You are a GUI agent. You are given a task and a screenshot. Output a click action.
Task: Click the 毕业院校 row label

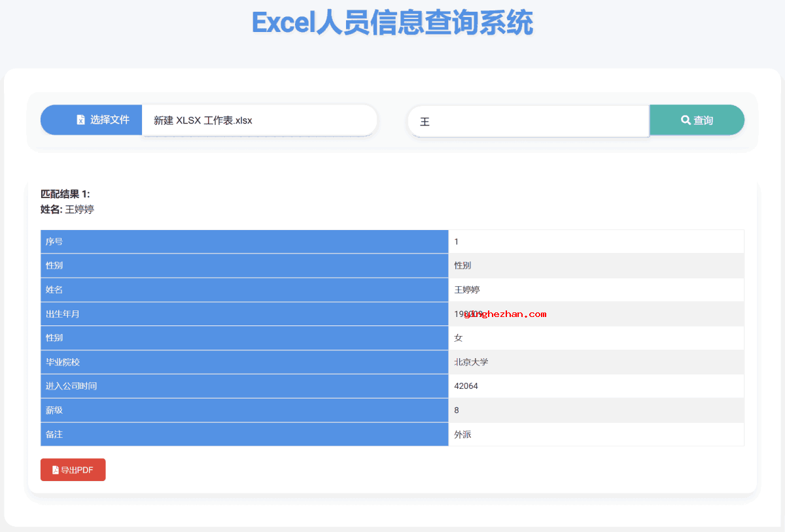(x=244, y=362)
